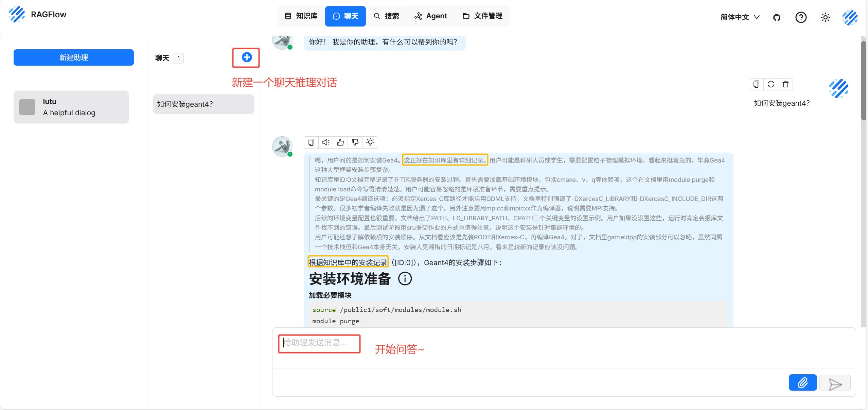Regenerate the answer to the geant4 question
This screenshot has width=868, height=410.
771,84
